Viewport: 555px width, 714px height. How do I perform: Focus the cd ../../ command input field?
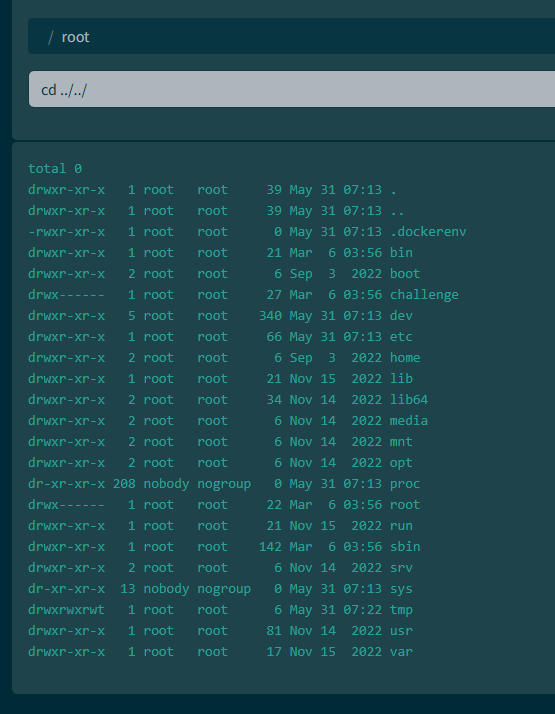[x=292, y=89]
